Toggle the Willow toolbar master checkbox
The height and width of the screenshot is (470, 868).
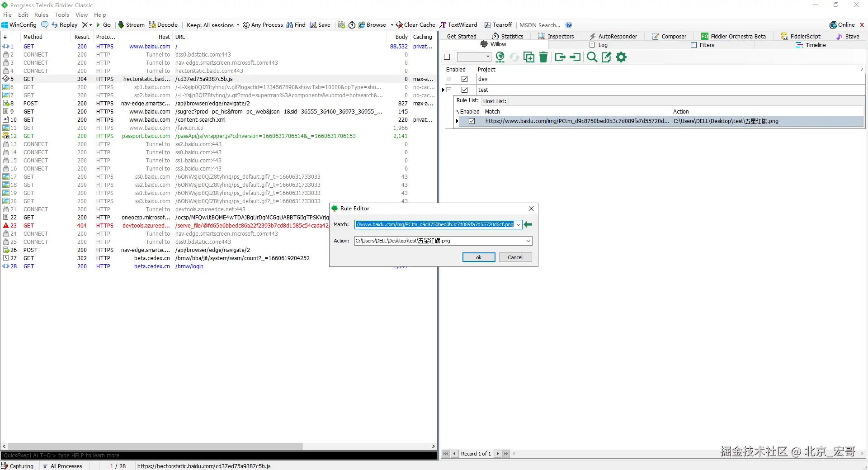tap(447, 57)
